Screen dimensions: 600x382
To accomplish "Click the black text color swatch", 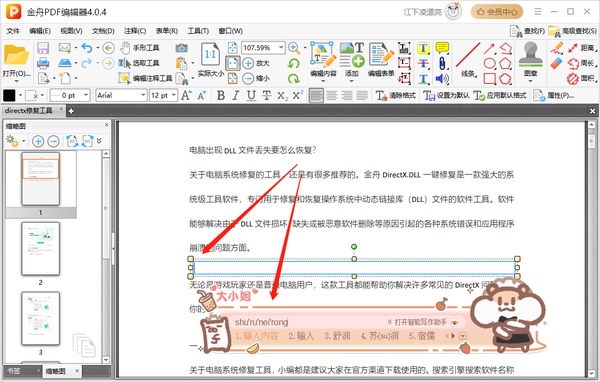I will (x=9, y=95).
